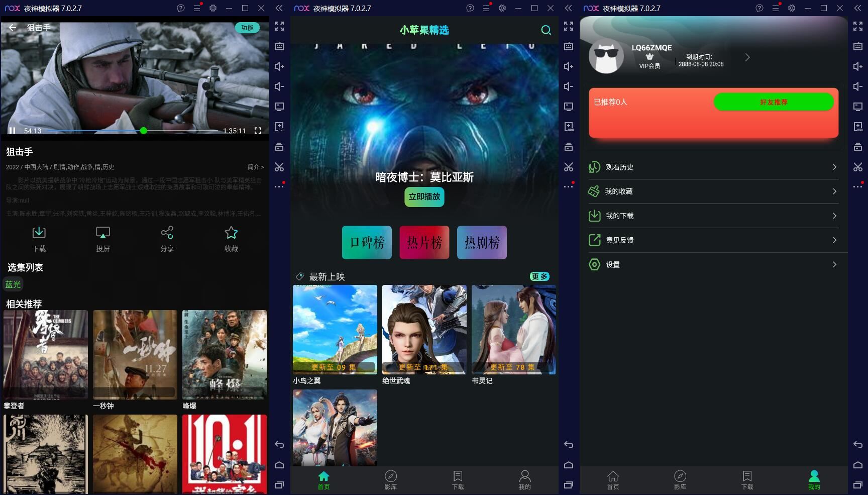Screen dimensions: 868x495
Task: Click Android home icon in middle emulator sidebar
Action: click(569, 465)
